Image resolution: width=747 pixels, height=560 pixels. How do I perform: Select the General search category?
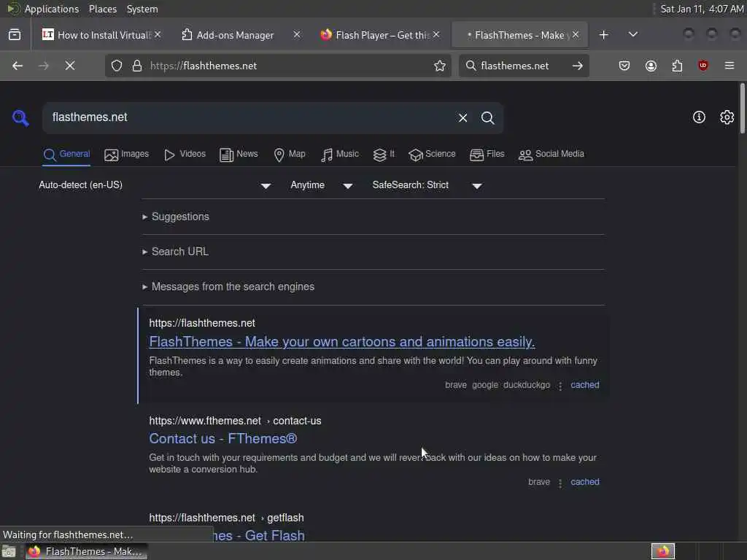pyautogui.click(x=66, y=155)
